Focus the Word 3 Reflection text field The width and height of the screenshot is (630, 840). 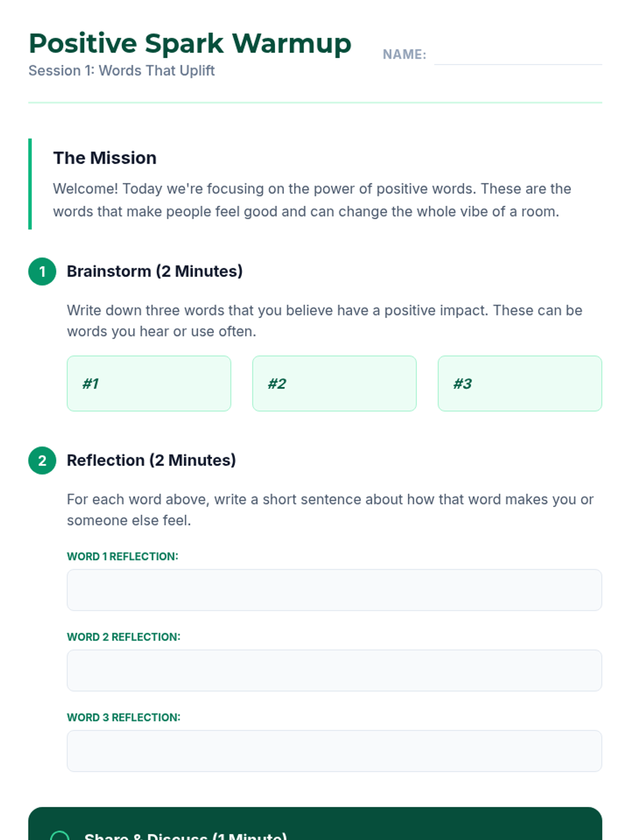pyautogui.click(x=334, y=750)
